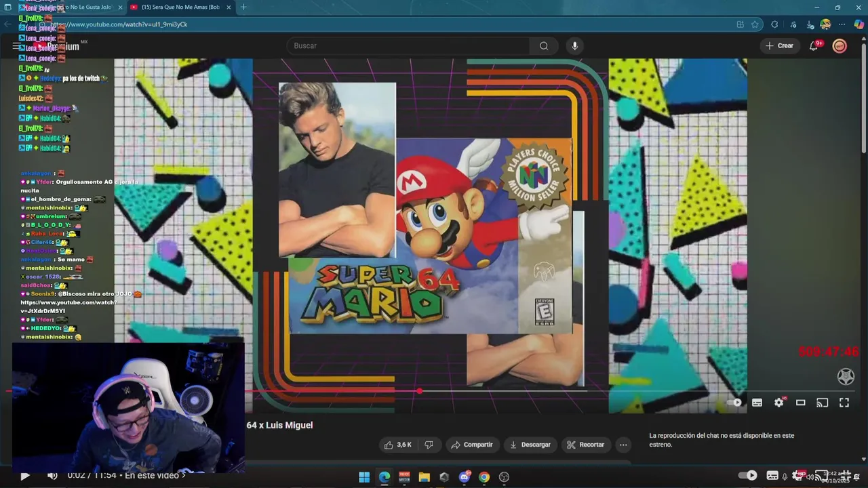
Task: Click the browser address bar URL
Action: pos(119,24)
